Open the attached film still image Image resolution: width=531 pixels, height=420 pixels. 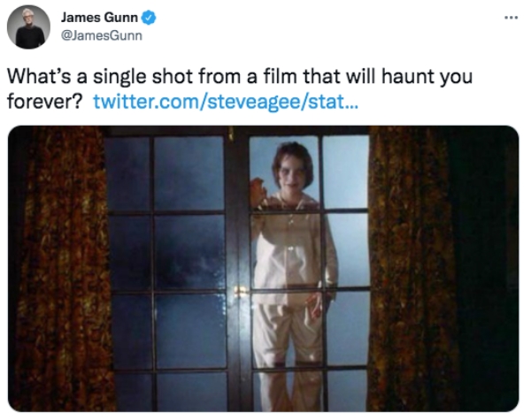[x=263, y=269]
